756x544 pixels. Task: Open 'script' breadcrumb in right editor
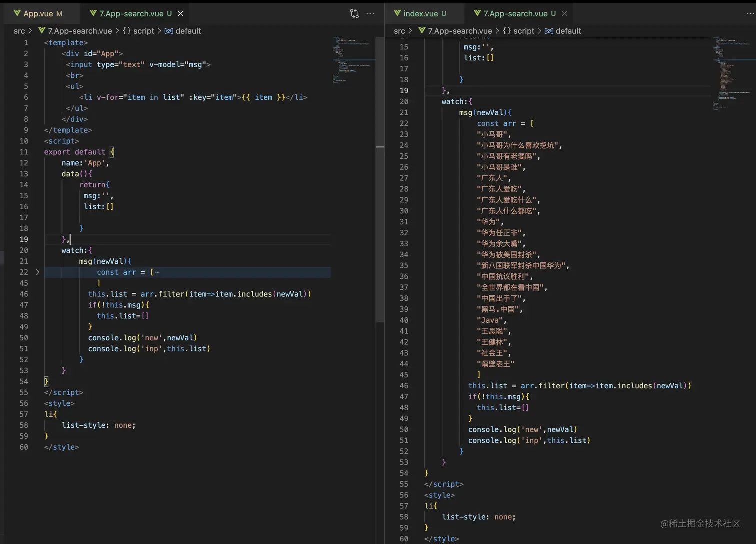coord(524,31)
